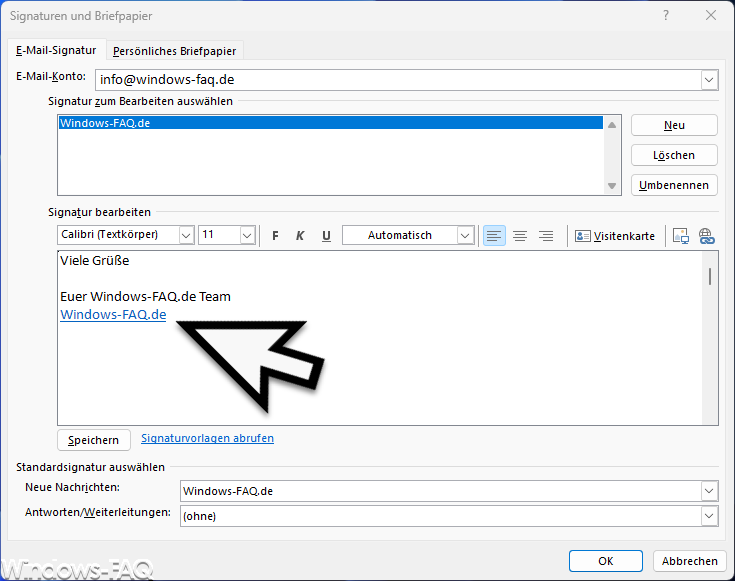Image resolution: width=735 pixels, height=581 pixels.
Task: Click the Löschen button
Action: pos(674,155)
